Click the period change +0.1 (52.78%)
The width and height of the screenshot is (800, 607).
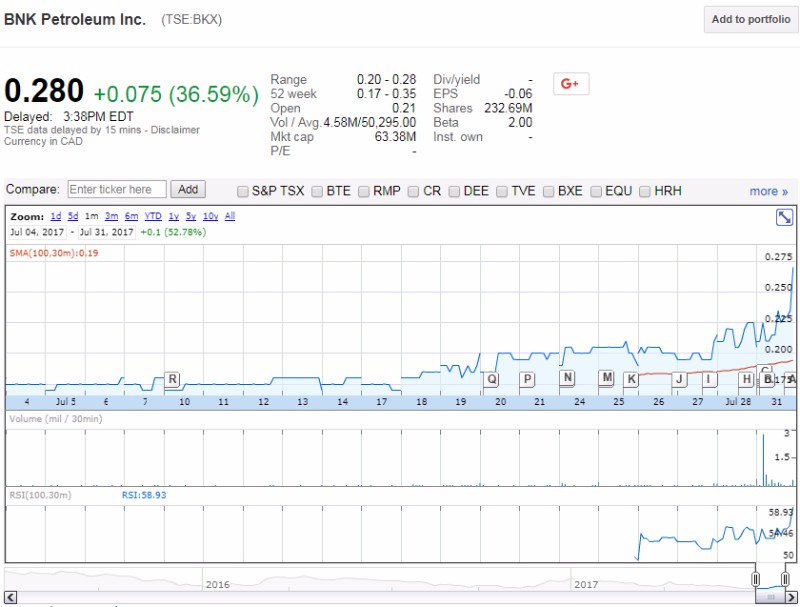coord(173,233)
